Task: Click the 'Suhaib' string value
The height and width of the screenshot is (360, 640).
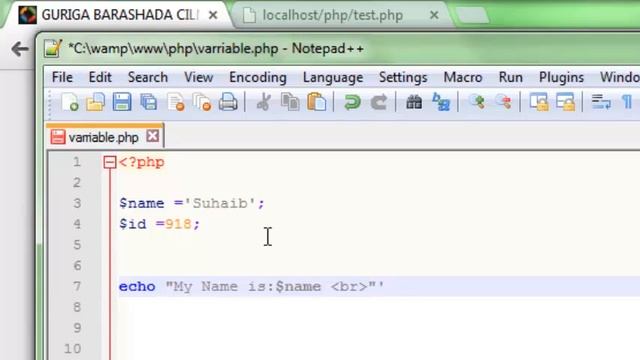Action: point(220,203)
